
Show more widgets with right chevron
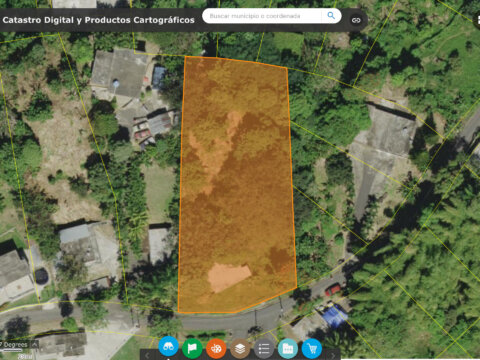(x=333, y=356)
